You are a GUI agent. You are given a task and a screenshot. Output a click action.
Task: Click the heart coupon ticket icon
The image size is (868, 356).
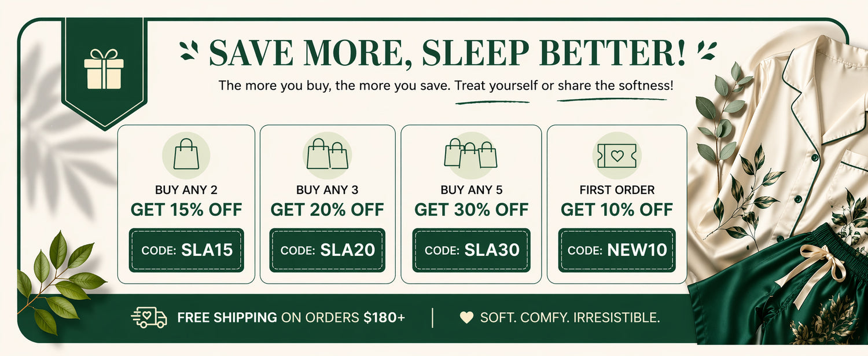[x=617, y=156]
